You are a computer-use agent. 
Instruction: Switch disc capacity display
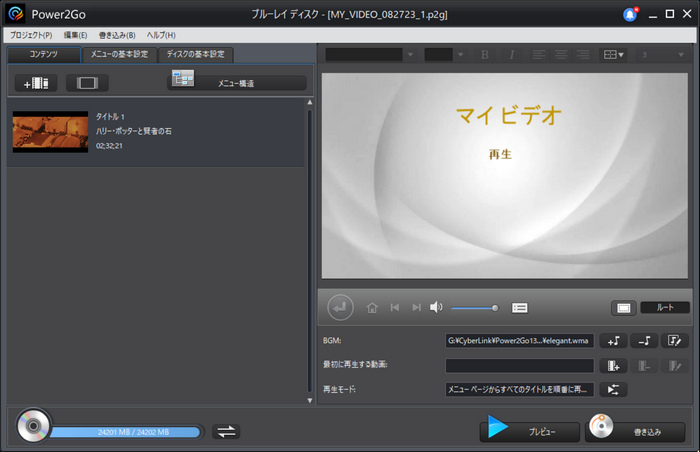pos(226,431)
